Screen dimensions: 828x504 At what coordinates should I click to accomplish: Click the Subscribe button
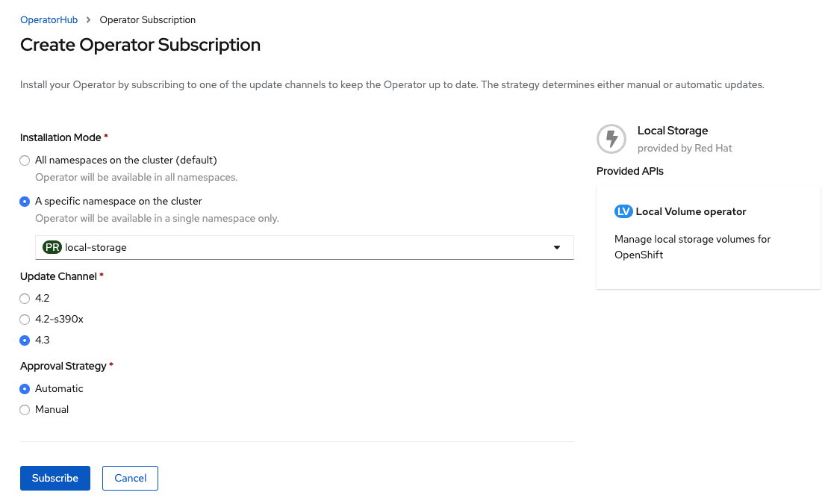(x=55, y=478)
